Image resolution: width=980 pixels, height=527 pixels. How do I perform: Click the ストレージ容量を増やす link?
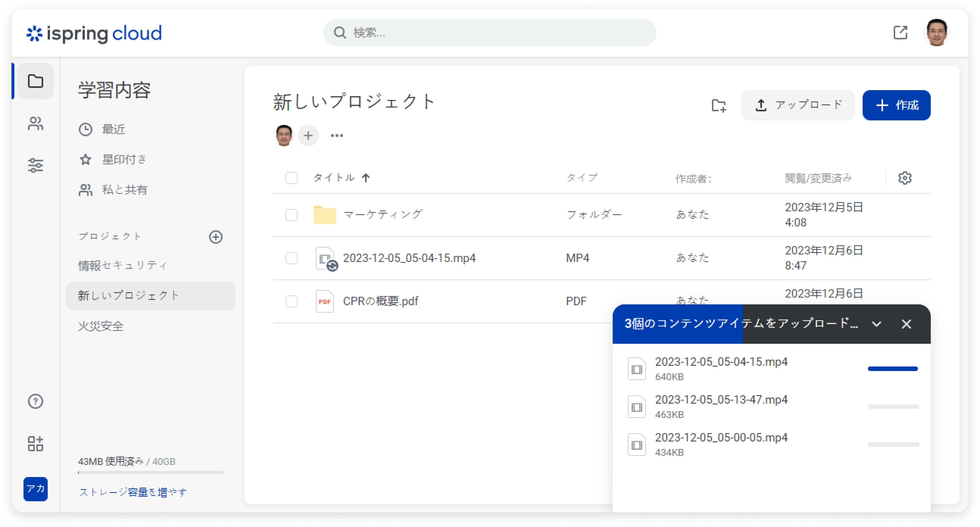pos(133,492)
